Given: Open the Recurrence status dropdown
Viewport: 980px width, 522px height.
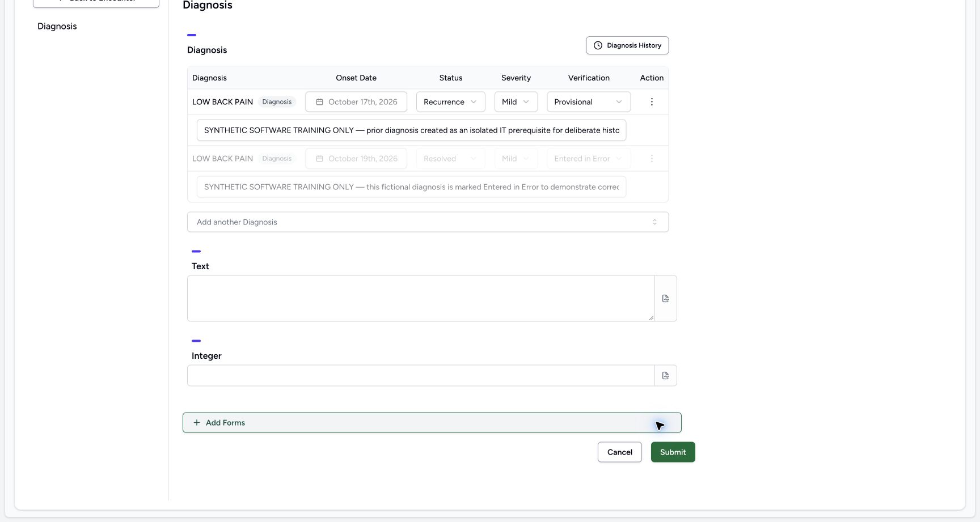Looking at the screenshot, I should (x=450, y=102).
